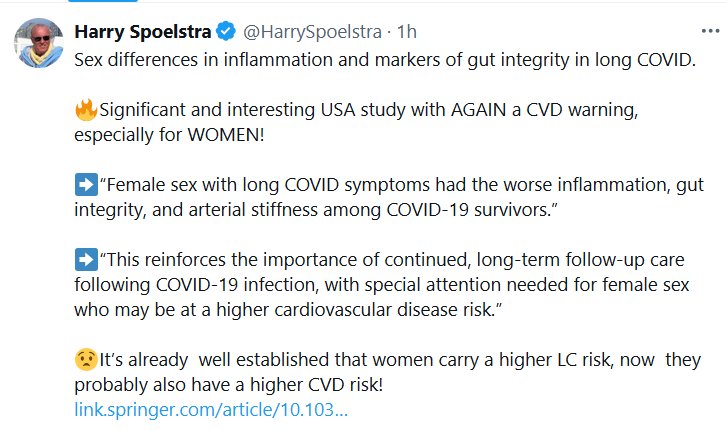The width and height of the screenshot is (726, 430).
Task: Click the arrow emoji before "This reinforces"
Action: click(x=86, y=259)
